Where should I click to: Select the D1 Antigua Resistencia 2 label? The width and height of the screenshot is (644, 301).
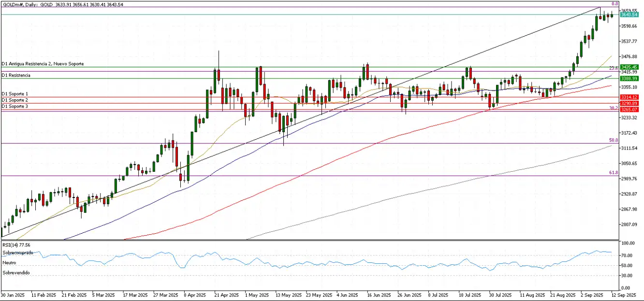tap(43, 64)
